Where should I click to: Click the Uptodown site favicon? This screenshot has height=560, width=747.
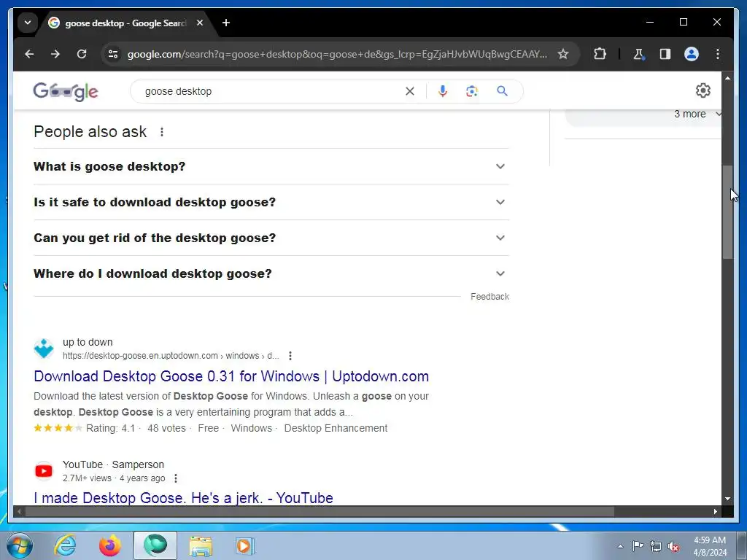coord(44,349)
